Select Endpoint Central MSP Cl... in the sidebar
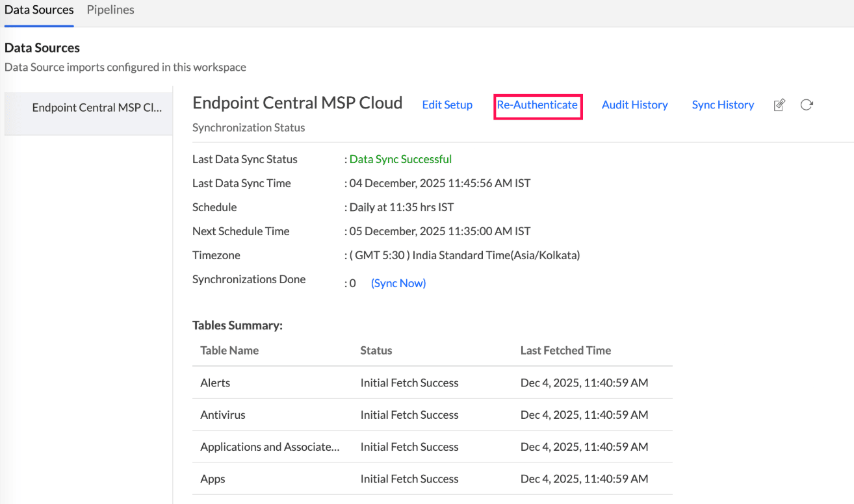The width and height of the screenshot is (854, 504). pyautogui.click(x=97, y=108)
